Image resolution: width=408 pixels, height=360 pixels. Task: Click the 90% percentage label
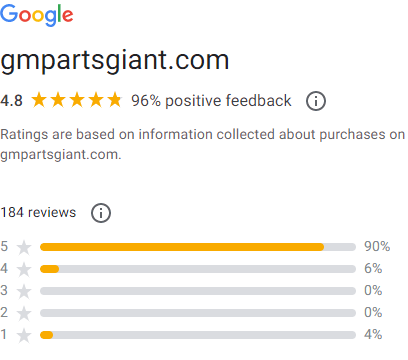point(377,247)
